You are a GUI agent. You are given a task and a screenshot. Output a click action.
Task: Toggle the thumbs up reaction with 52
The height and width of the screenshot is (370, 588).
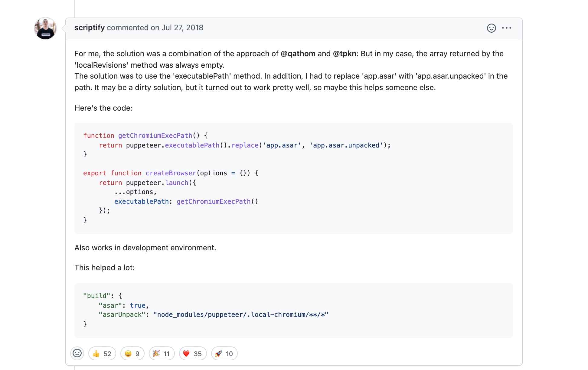pos(102,353)
